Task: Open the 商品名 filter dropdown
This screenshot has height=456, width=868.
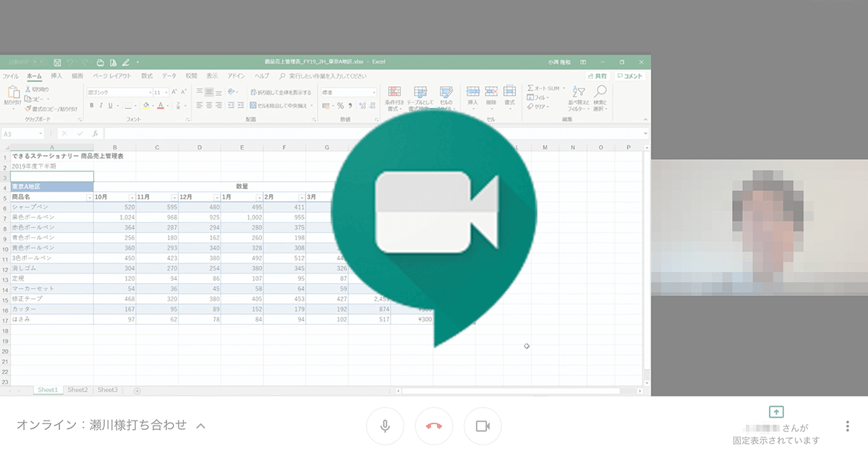Action: point(90,197)
